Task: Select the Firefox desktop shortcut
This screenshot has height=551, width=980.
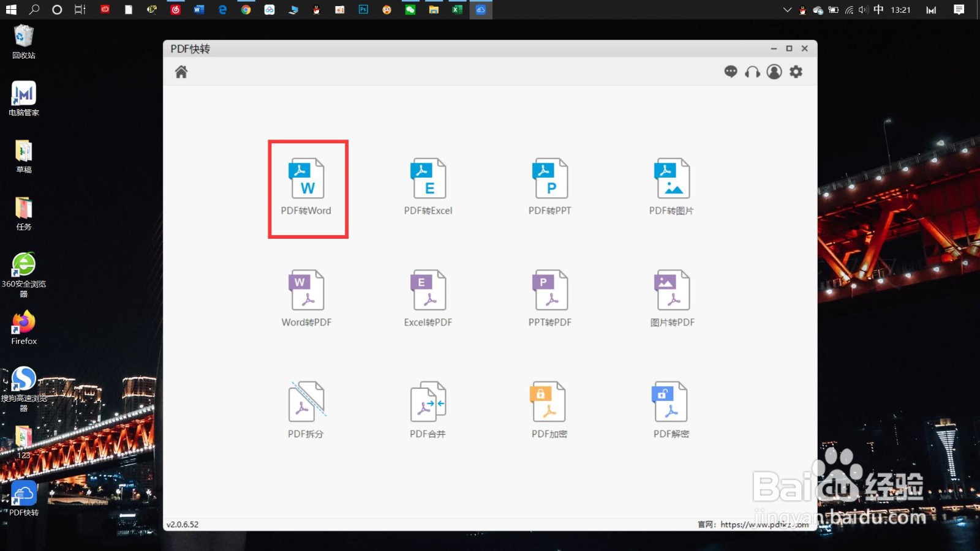Action: [x=24, y=328]
